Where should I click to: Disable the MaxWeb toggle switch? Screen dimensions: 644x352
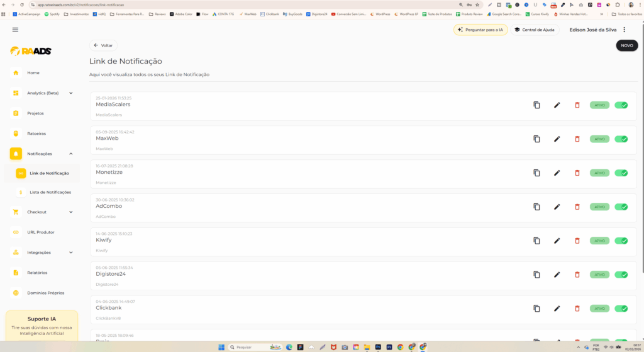tap(621, 139)
